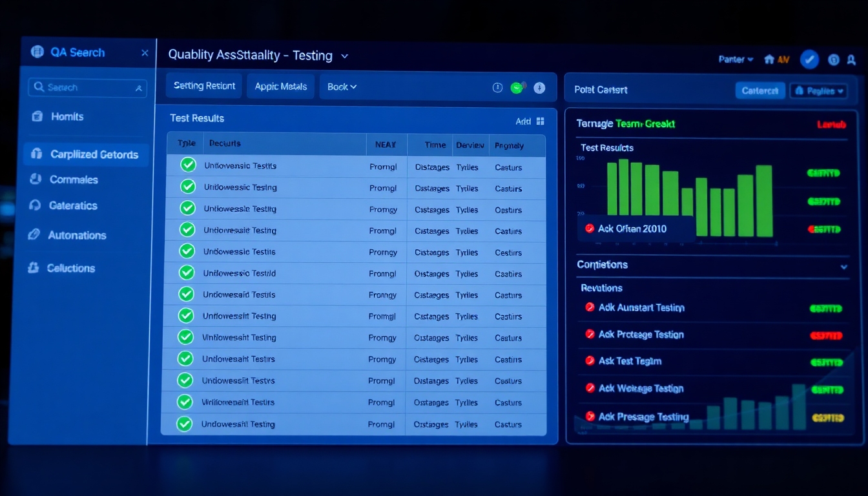Expand the Quablity AssSttaality - Testing title dropdown
The height and width of the screenshot is (496, 868).
click(x=345, y=56)
